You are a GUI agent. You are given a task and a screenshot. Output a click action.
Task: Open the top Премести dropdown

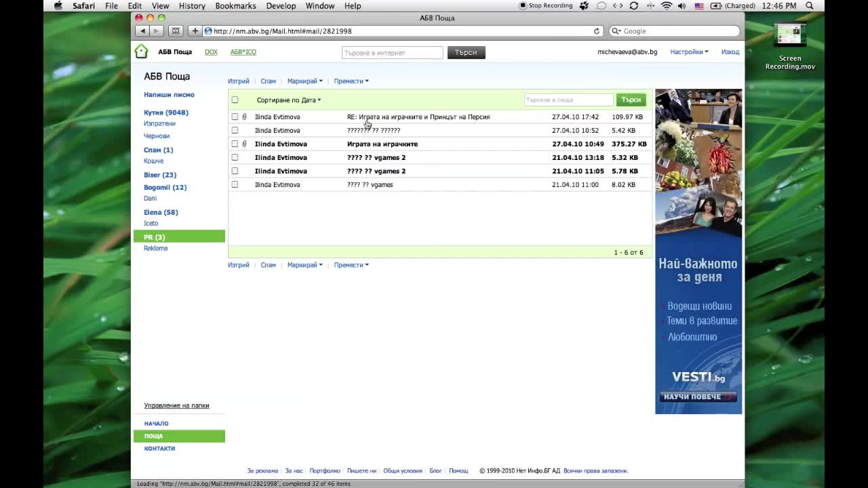tap(351, 81)
